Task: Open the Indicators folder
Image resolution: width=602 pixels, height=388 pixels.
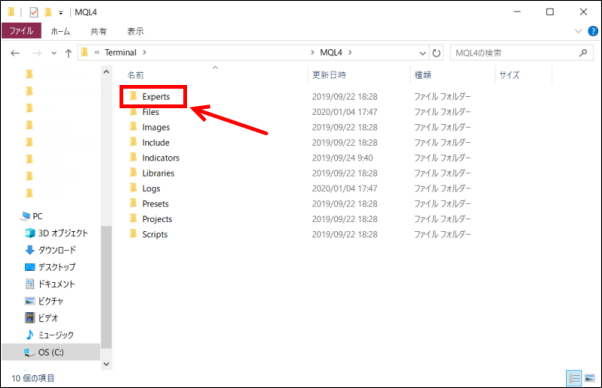Action: pos(160,158)
